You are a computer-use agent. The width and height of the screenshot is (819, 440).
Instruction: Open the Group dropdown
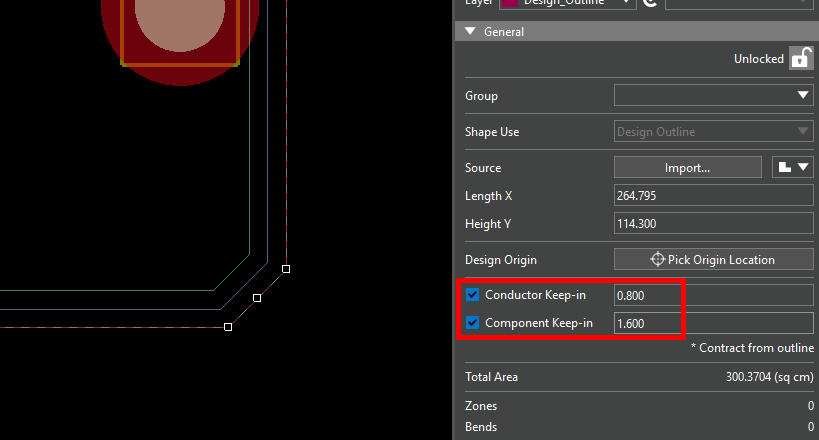[713, 96]
